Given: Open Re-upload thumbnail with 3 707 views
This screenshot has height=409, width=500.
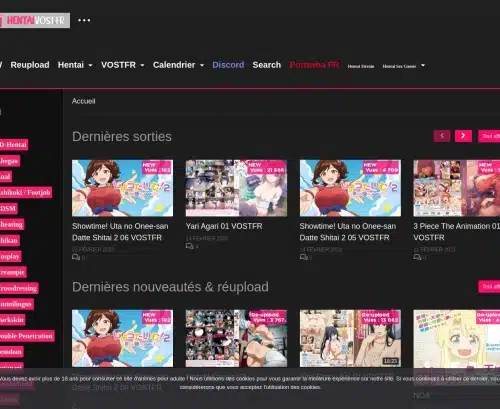Looking at the screenshot, I should (236, 338).
